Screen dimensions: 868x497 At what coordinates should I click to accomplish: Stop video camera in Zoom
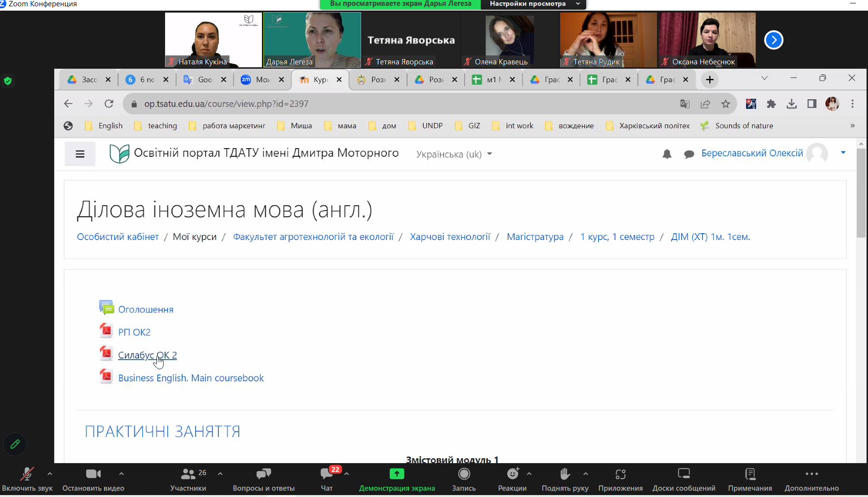[93, 474]
